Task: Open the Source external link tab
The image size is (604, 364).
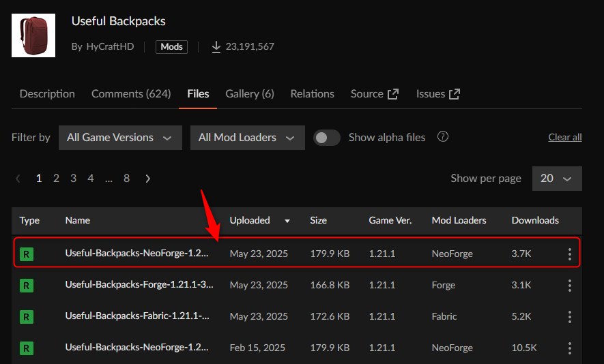Action: point(375,94)
